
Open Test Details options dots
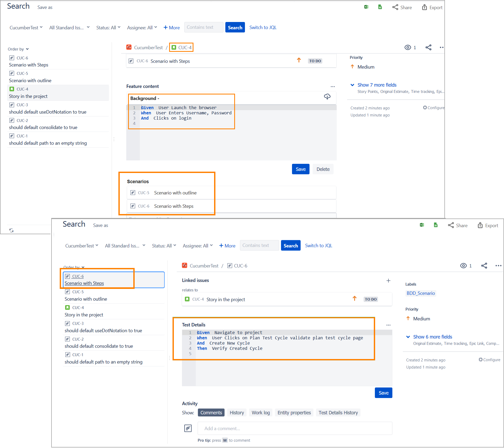click(388, 325)
